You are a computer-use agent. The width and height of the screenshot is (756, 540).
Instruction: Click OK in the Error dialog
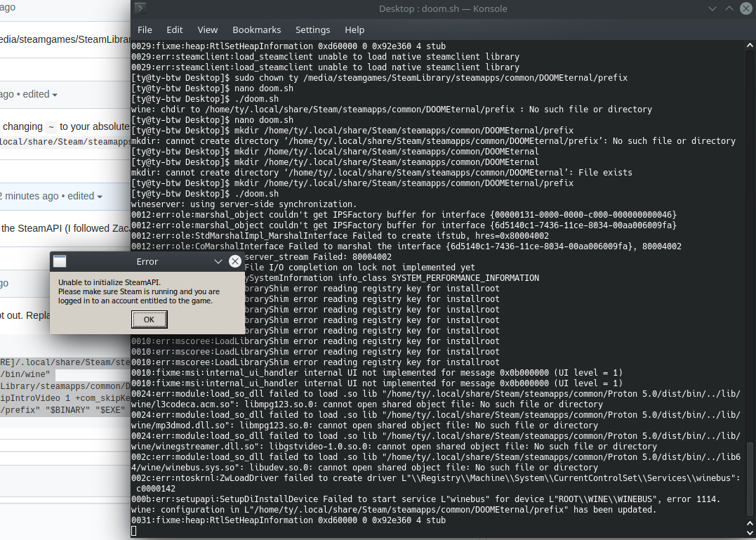[x=149, y=320]
